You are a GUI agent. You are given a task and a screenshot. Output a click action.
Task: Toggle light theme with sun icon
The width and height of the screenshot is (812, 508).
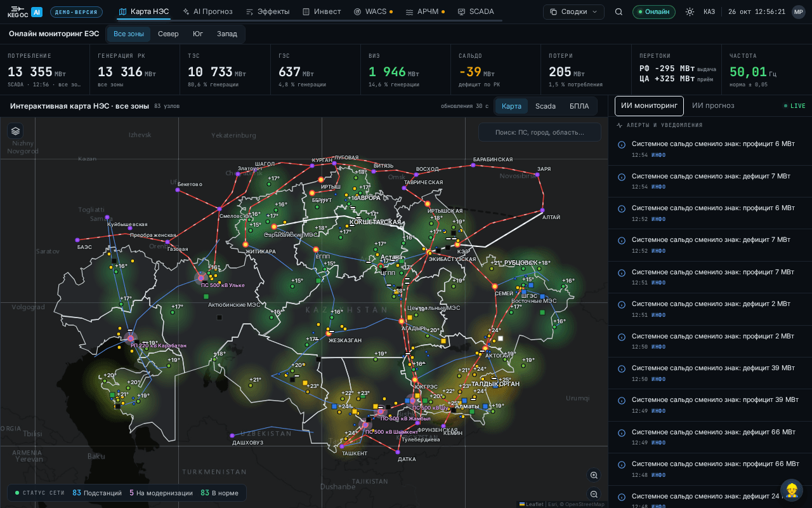click(690, 11)
